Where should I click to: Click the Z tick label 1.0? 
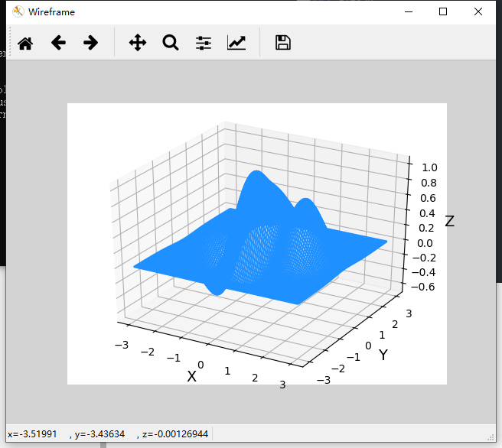tap(429, 167)
